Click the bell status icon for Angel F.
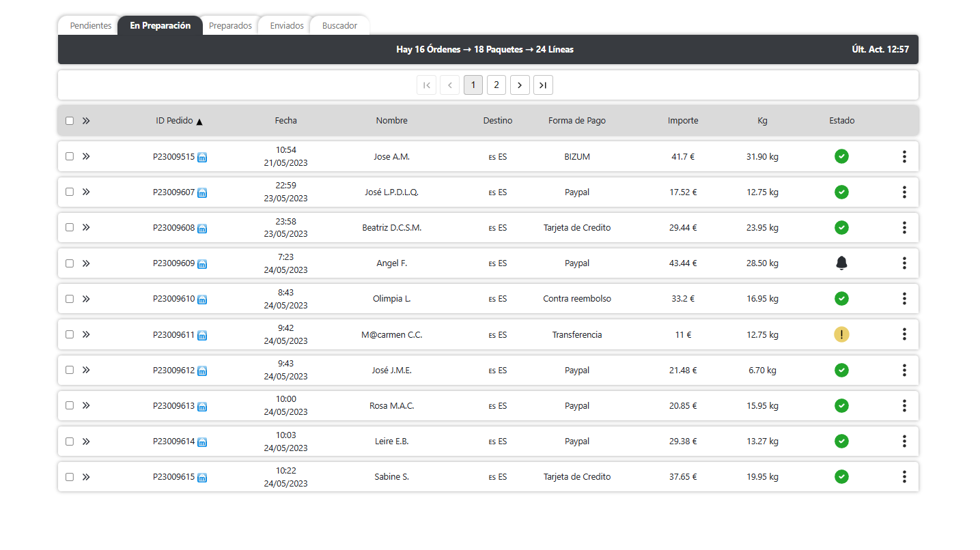 pyautogui.click(x=841, y=263)
